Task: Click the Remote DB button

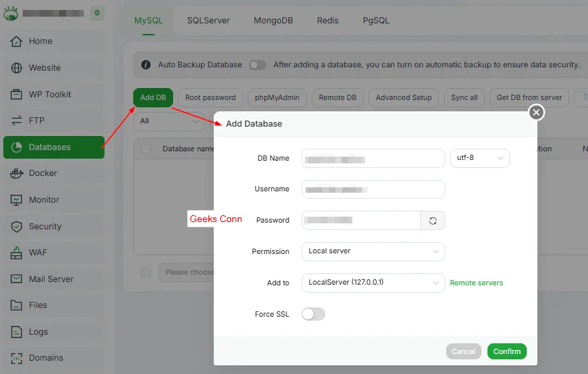Action: [338, 97]
